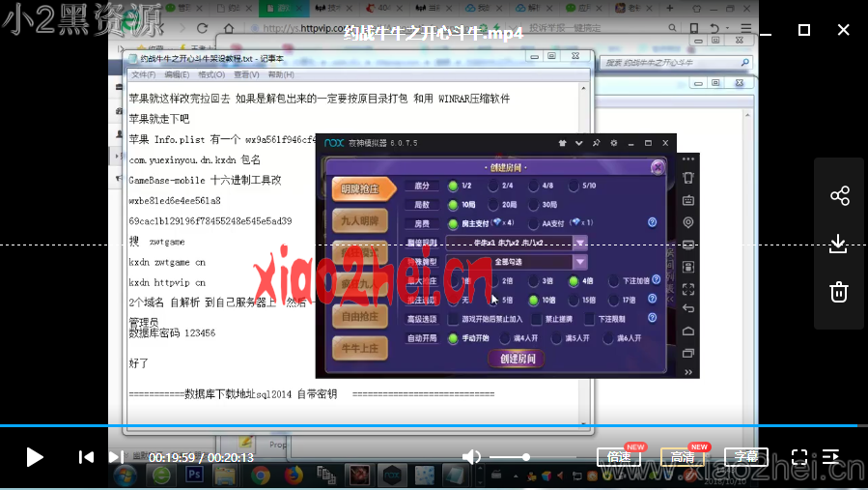The height and width of the screenshot is (490, 868).
Task: Mute the player volume speaker icon
Action: [x=471, y=457]
